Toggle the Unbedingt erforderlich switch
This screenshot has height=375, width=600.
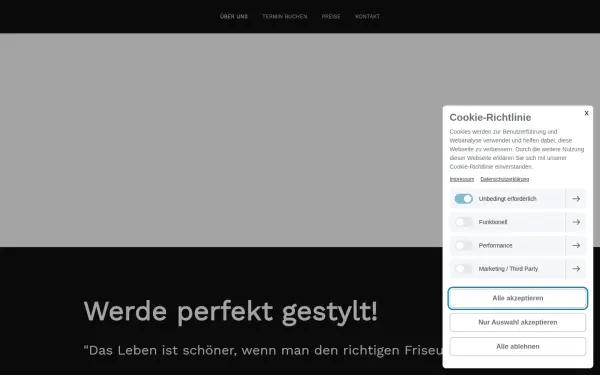click(464, 199)
